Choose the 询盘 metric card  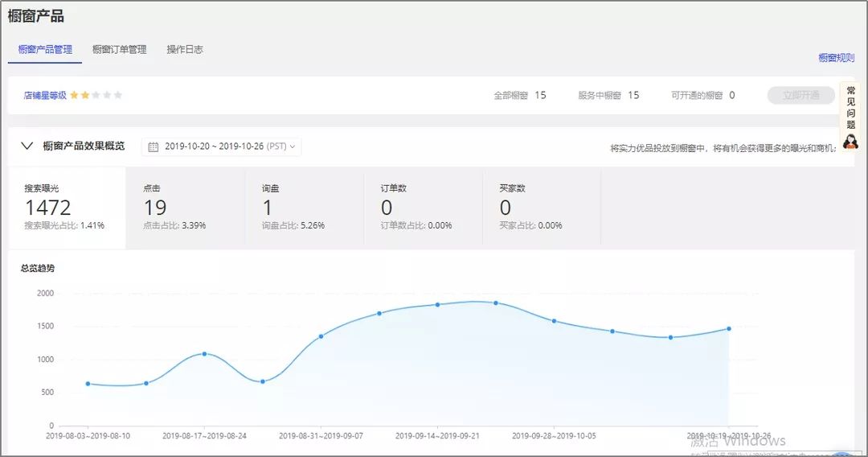coord(304,208)
